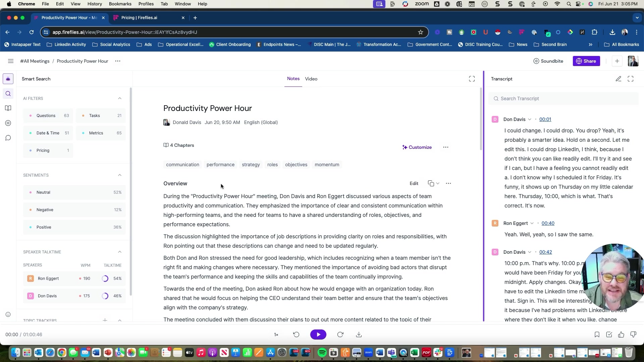Give a thumbs down rating

pyautogui.click(x=633, y=335)
